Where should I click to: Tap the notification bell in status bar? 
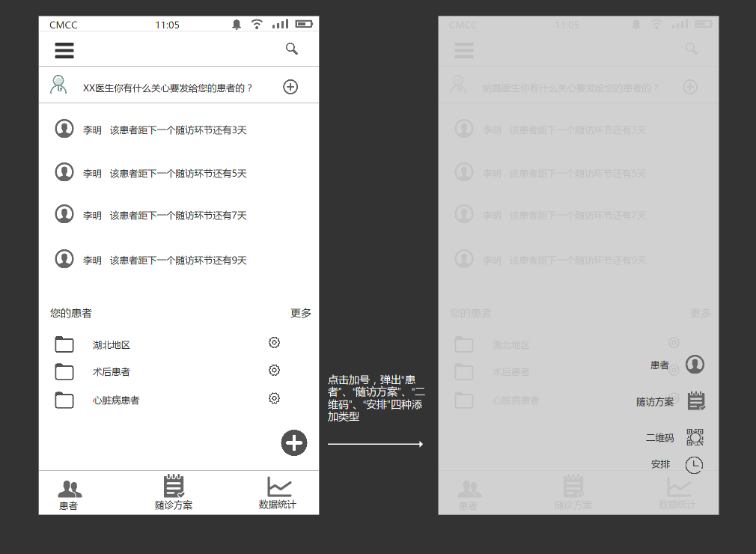click(237, 24)
